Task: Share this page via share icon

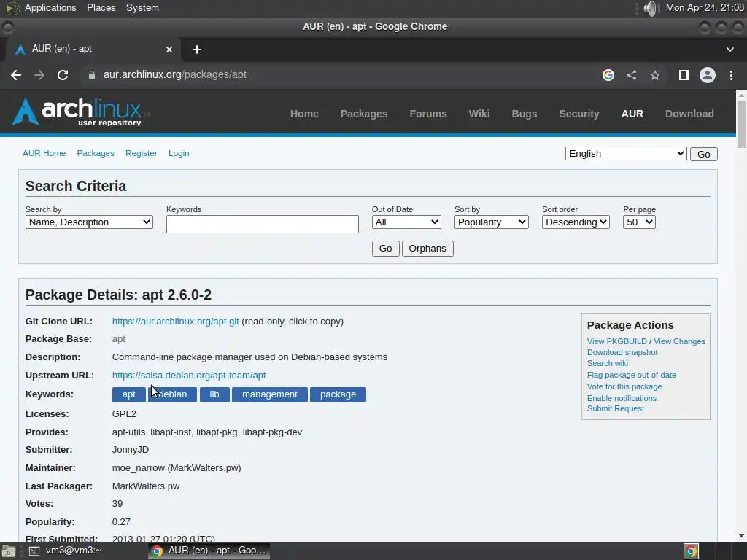Action: click(x=632, y=75)
